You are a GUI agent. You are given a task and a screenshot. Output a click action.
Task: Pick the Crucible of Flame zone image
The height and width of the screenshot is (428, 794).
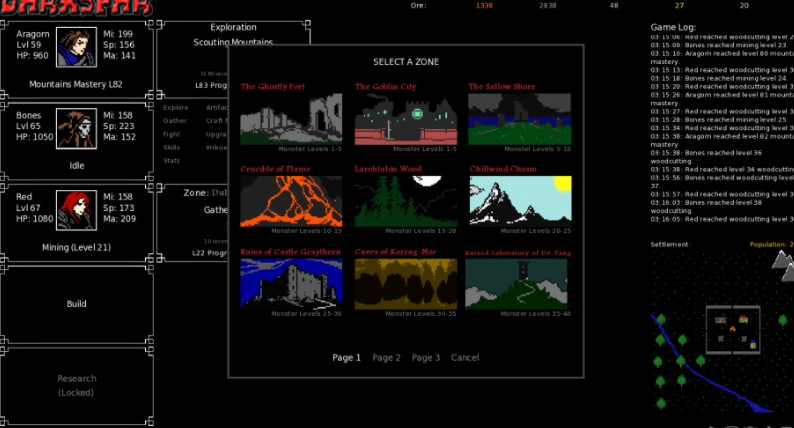291,201
